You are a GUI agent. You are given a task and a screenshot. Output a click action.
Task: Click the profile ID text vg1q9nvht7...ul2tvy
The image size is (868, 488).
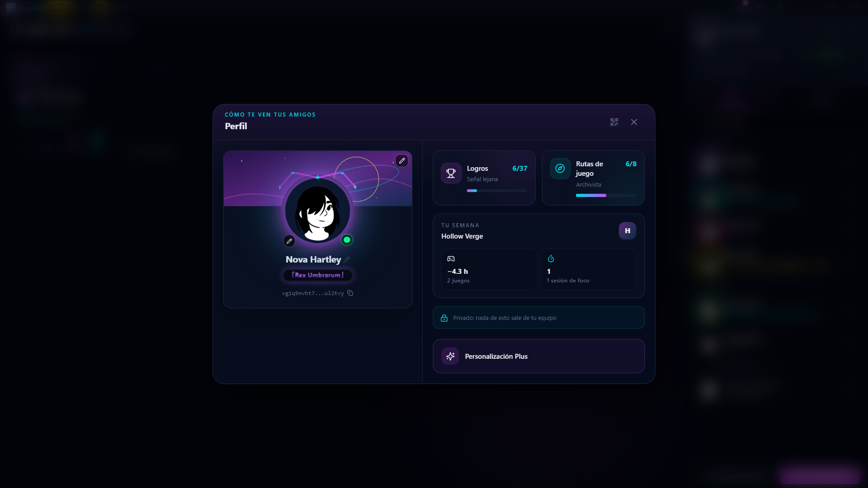[x=313, y=293]
